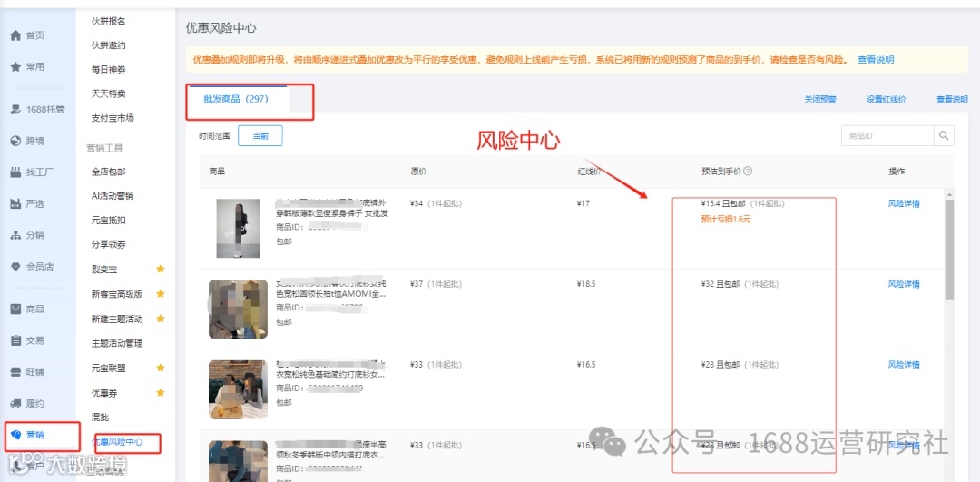
Task: Click the star beside 新客宝高级版
Action: point(160,294)
